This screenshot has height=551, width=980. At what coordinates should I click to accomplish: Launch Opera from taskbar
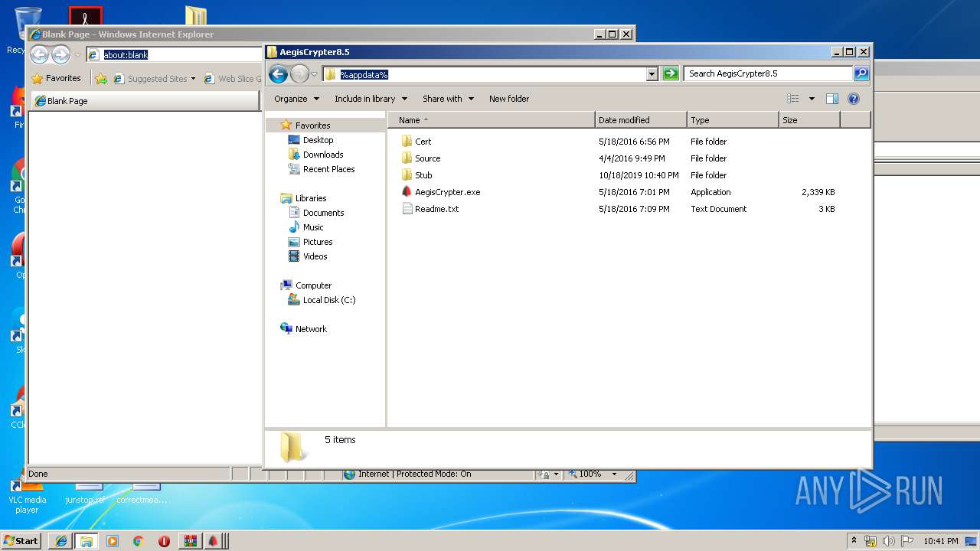(x=164, y=541)
